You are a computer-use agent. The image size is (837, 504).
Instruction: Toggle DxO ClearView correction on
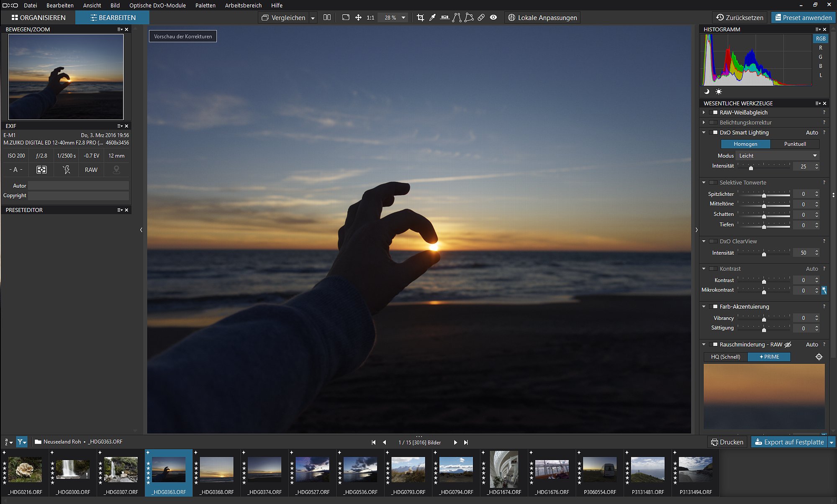(714, 241)
